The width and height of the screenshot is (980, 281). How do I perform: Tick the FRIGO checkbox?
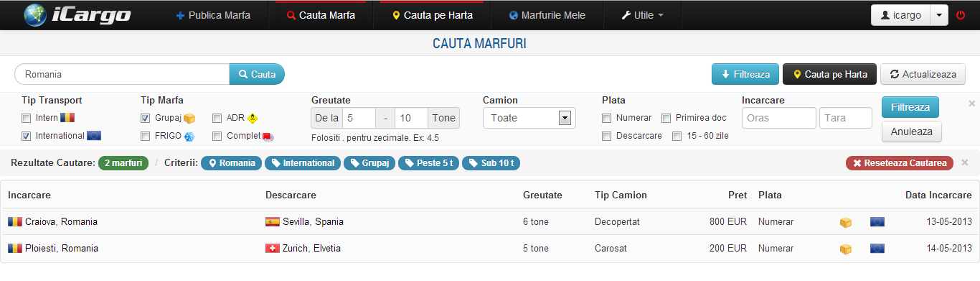146,136
